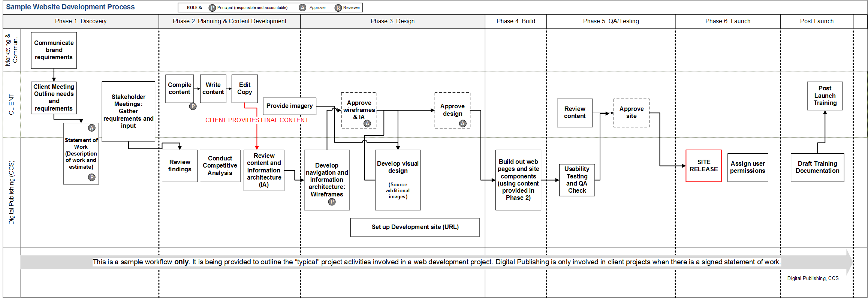Select the Phase 3: Design header
The image size is (868, 298).
(392, 21)
